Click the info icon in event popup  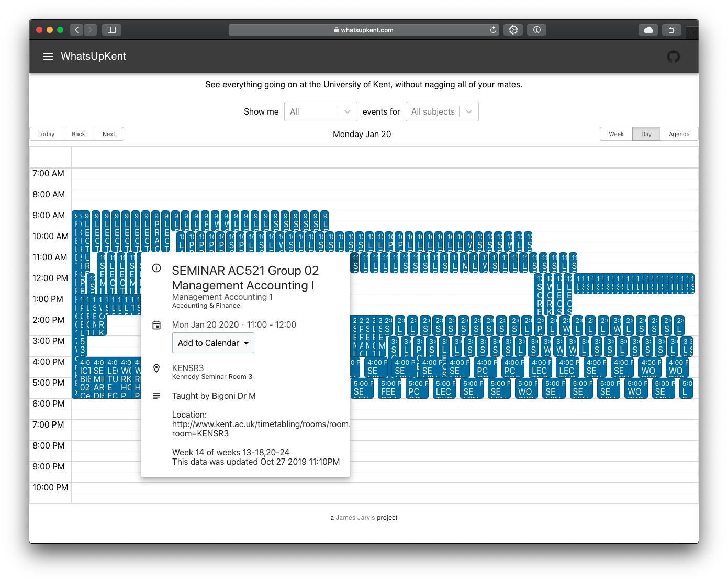[156, 268]
